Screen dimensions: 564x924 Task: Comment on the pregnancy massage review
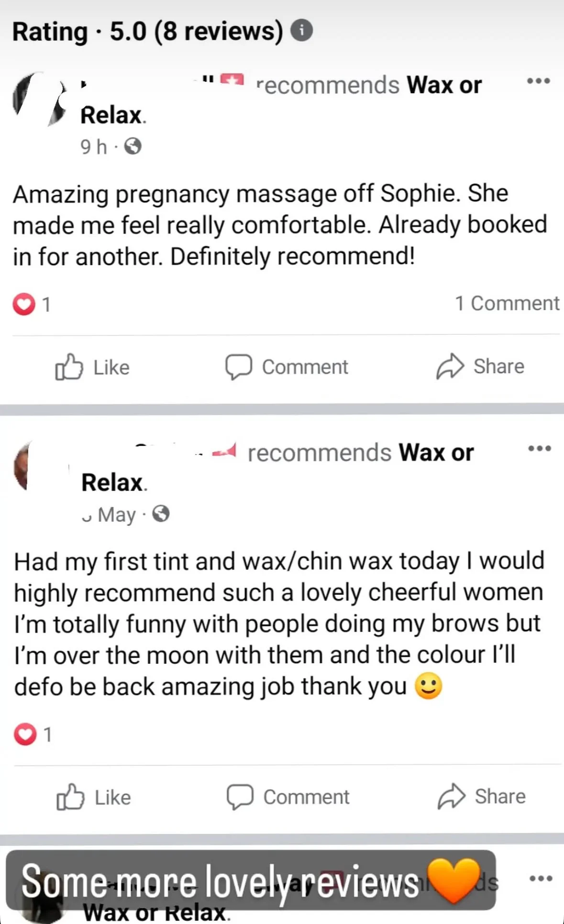(x=287, y=367)
